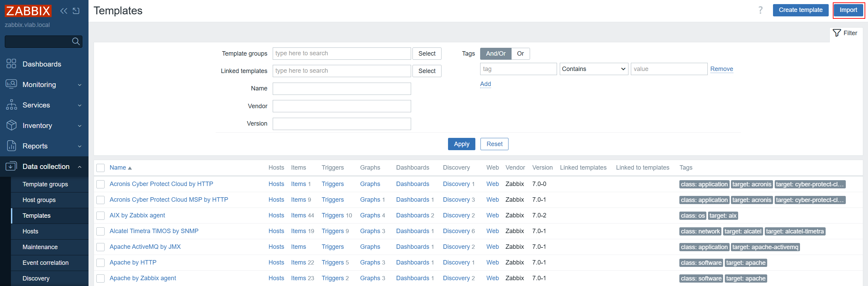This screenshot has width=868, height=286.
Task: Select Apache by HTTP checkbox
Action: pos(100,263)
